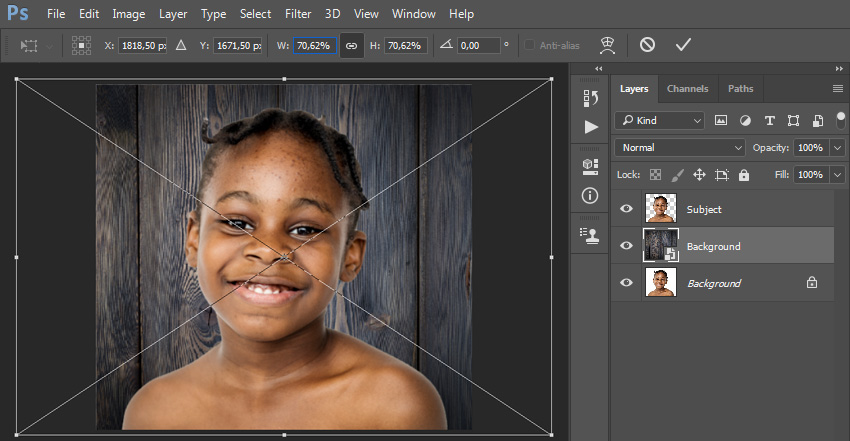Switch to the Channels tab
850x441 pixels.
tap(687, 89)
